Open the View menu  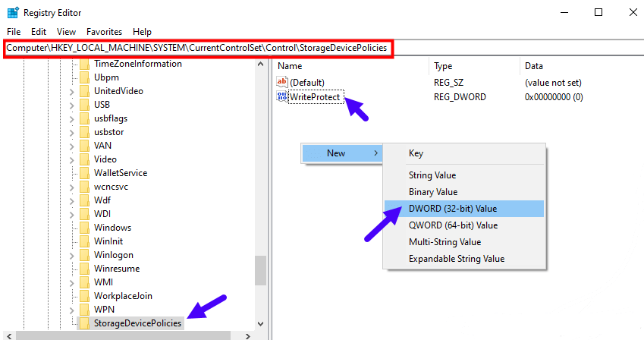click(x=66, y=32)
